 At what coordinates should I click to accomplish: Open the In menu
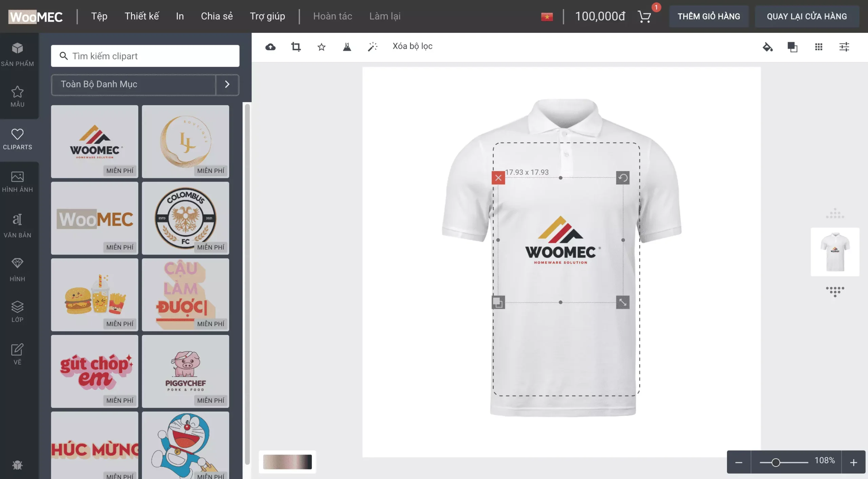click(x=180, y=16)
